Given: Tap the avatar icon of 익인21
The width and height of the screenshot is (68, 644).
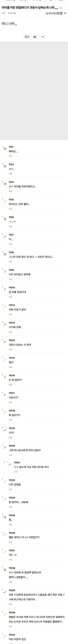Looking at the screenshot, I should [10, 463].
